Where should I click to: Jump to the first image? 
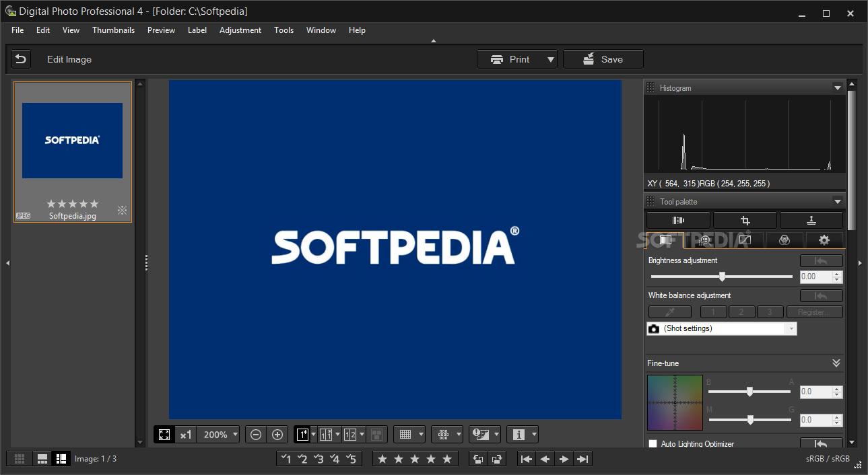(527, 459)
